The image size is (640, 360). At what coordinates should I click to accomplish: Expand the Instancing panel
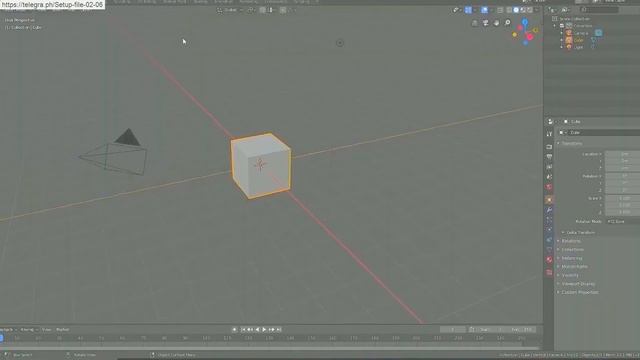(571, 258)
